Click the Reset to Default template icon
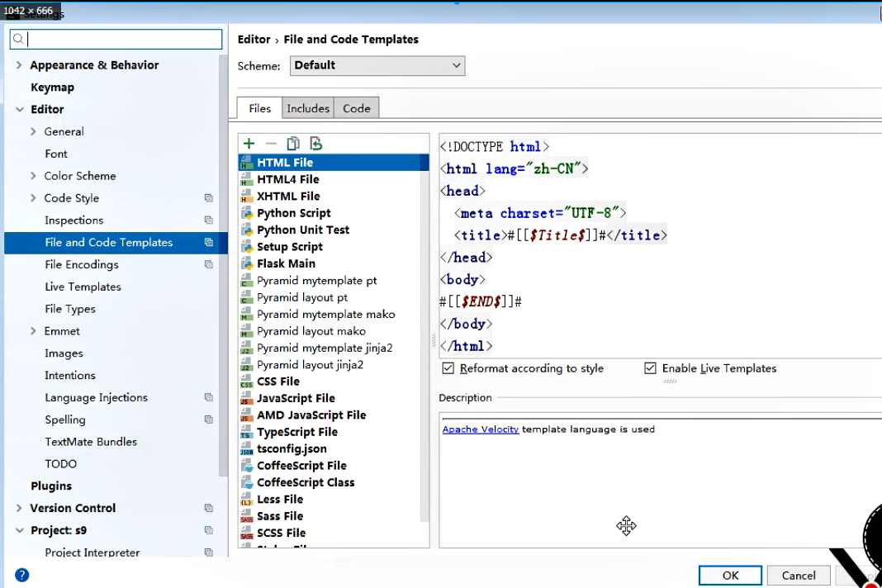The width and height of the screenshot is (882, 588). pos(315,144)
